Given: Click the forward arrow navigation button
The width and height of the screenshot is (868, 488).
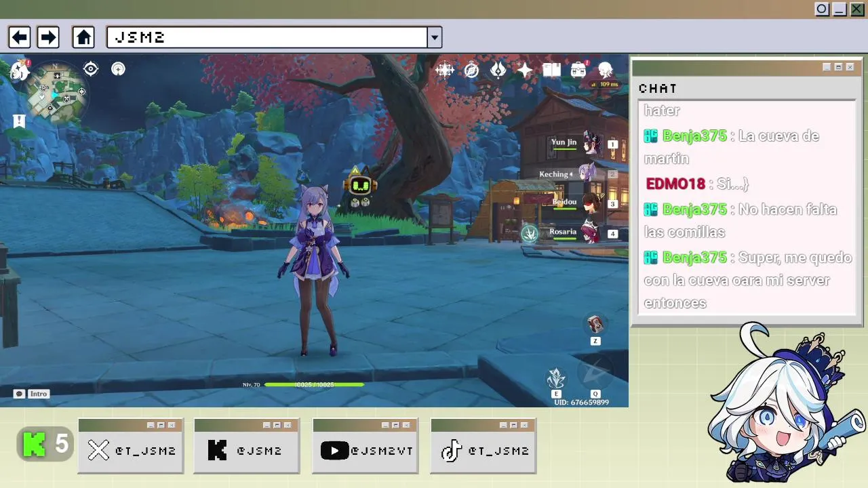Looking at the screenshot, I should point(47,37).
